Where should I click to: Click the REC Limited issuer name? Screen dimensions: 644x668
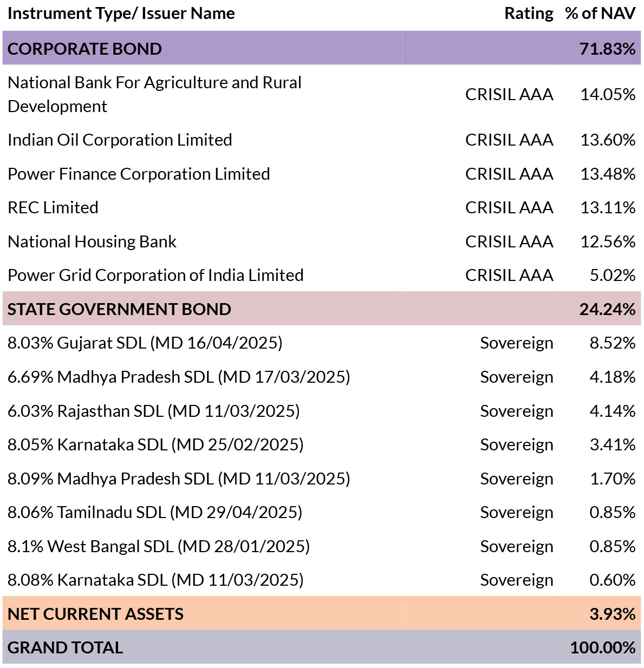[x=53, y=207]
